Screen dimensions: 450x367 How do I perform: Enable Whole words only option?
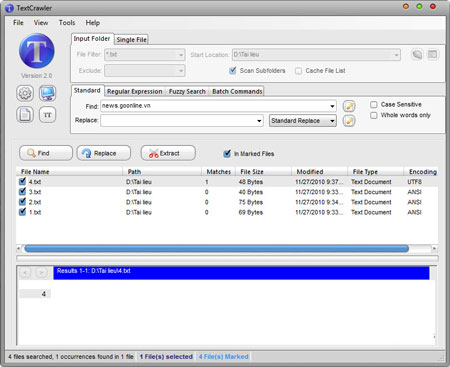coord(374,115)
